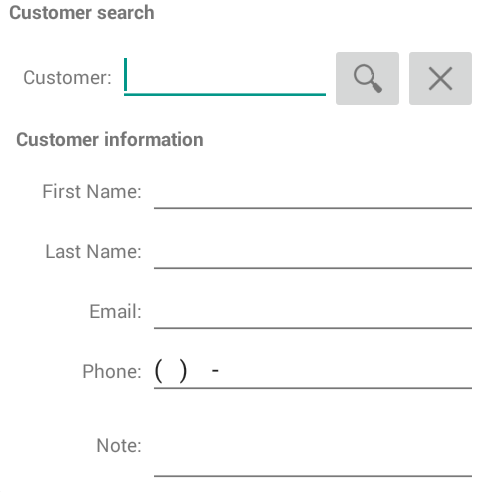The image size is (490, 492).
Task: Click the "Note:" label
Action: [119, 446]
